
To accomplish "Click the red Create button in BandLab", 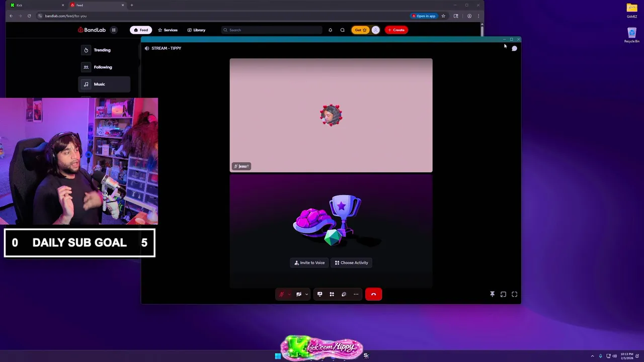I will [396, 30].
